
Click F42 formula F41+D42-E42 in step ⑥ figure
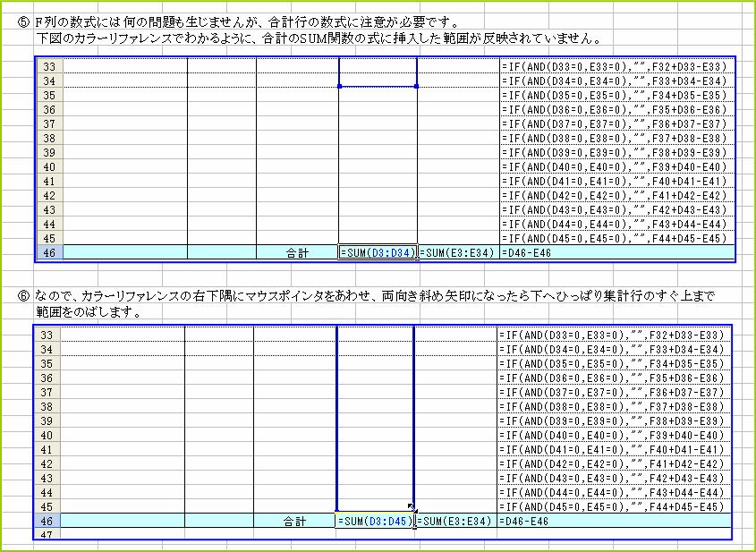click(x=615, y=463)
